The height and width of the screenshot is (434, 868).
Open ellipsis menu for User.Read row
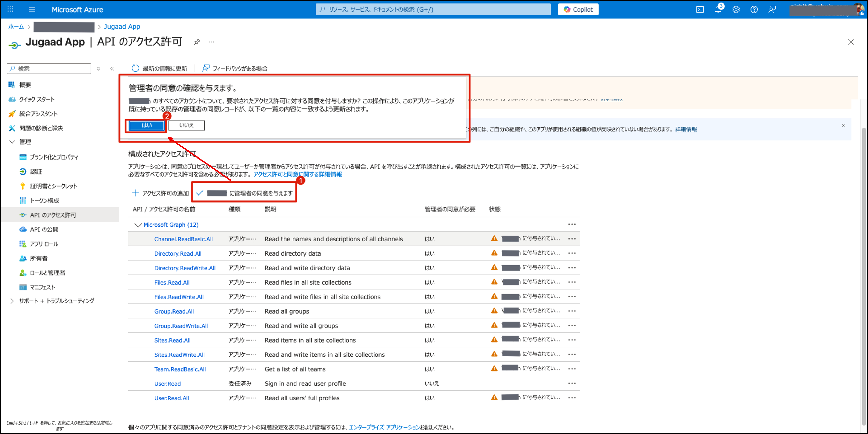tap(572, 383)
